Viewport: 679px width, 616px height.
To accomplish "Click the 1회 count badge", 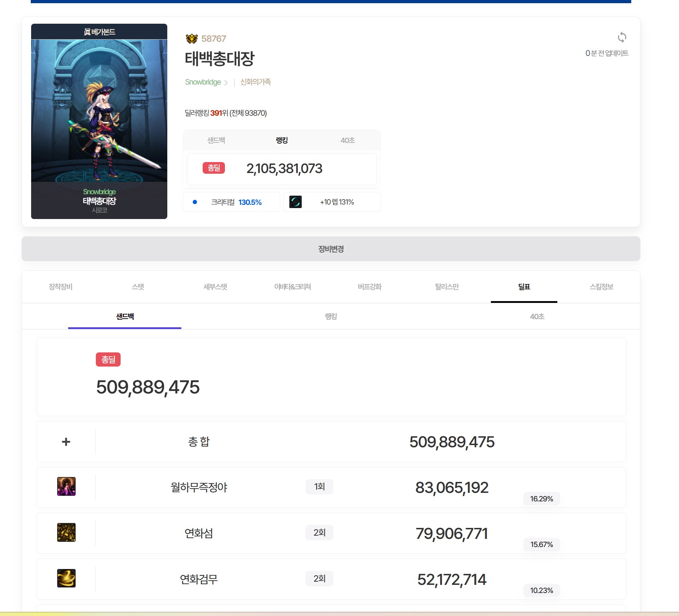I will 319,487.
